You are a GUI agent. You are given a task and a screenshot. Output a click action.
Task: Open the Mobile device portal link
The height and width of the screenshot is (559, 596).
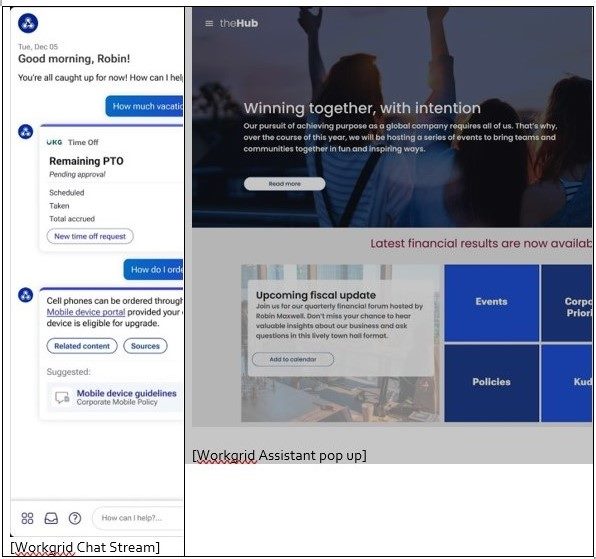pyautogui.click(x=86, y=312)
